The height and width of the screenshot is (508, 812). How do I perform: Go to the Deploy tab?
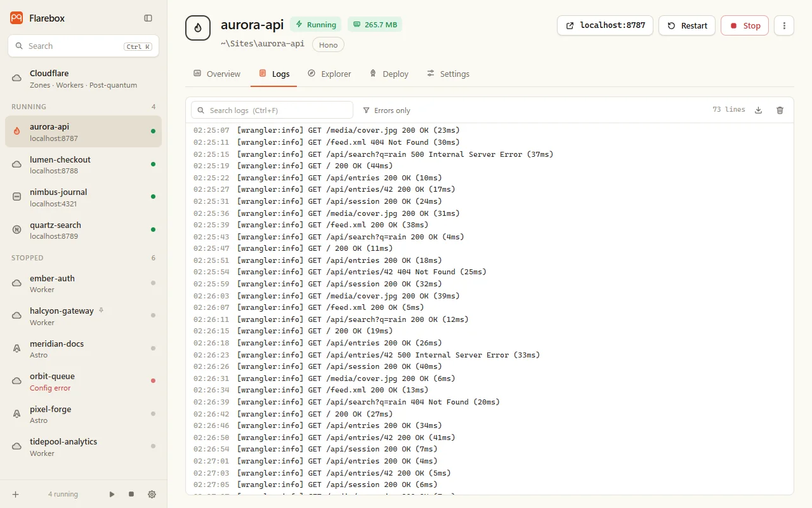(x=389, y=74)
